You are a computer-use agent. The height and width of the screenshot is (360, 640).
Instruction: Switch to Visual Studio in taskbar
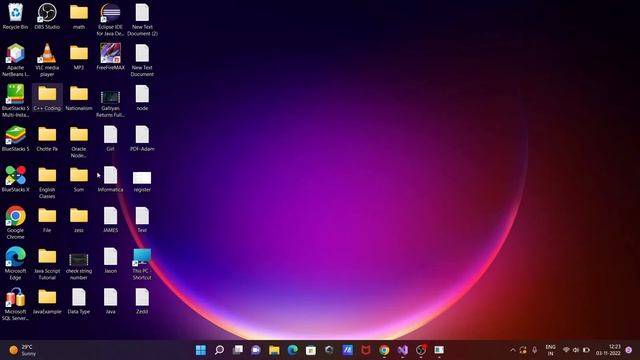coord(402,350)
